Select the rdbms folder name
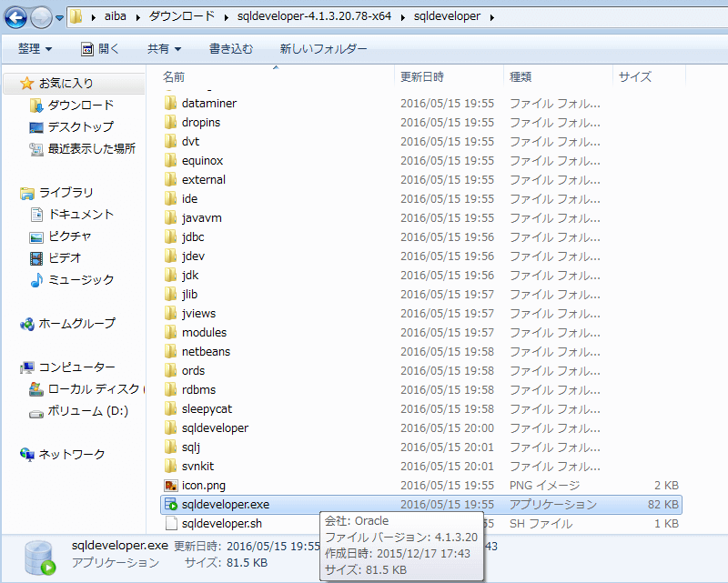 [x=198, y=390]
